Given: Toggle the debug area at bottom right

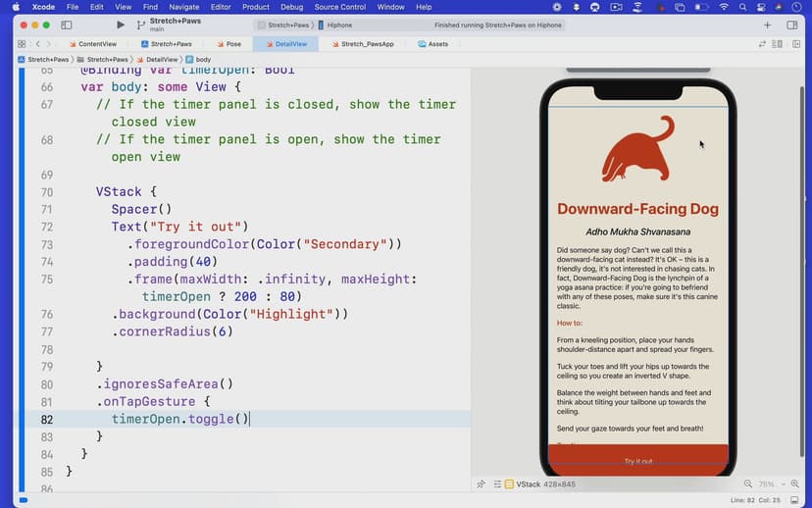Looking at the screenshot, I should (792, 500).
